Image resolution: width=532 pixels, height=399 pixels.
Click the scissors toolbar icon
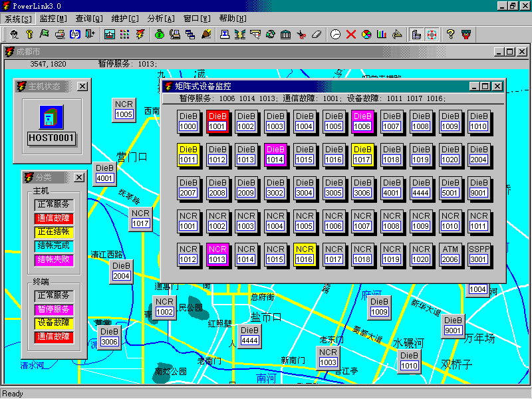point(301,34)
